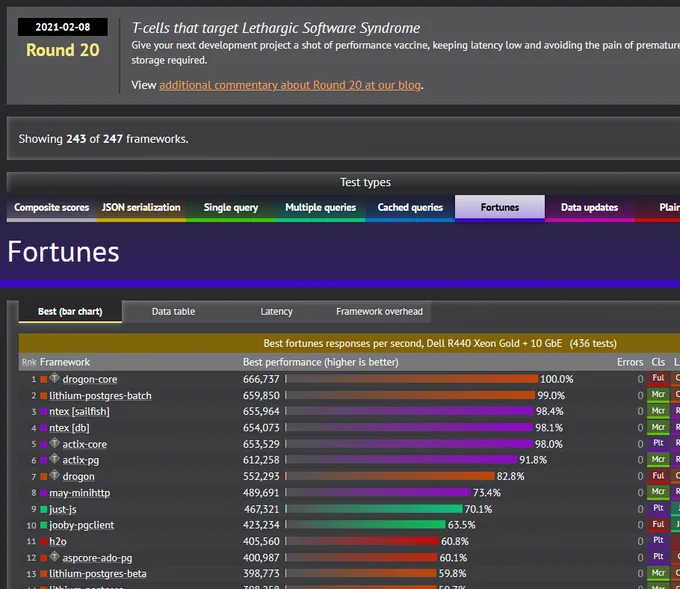
Task: Click the green swatch beside jooby-pgclient
Action: click(43, 525)
